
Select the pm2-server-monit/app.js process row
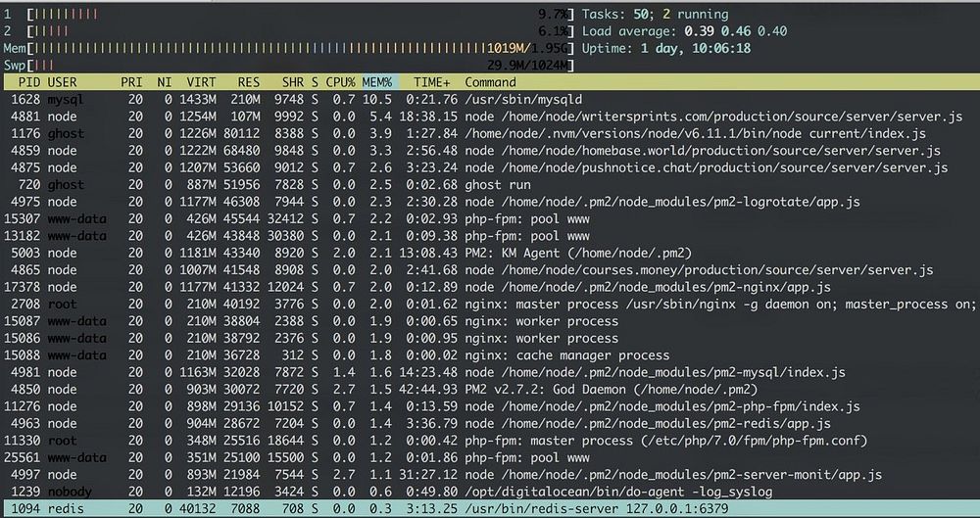(490, 475)
